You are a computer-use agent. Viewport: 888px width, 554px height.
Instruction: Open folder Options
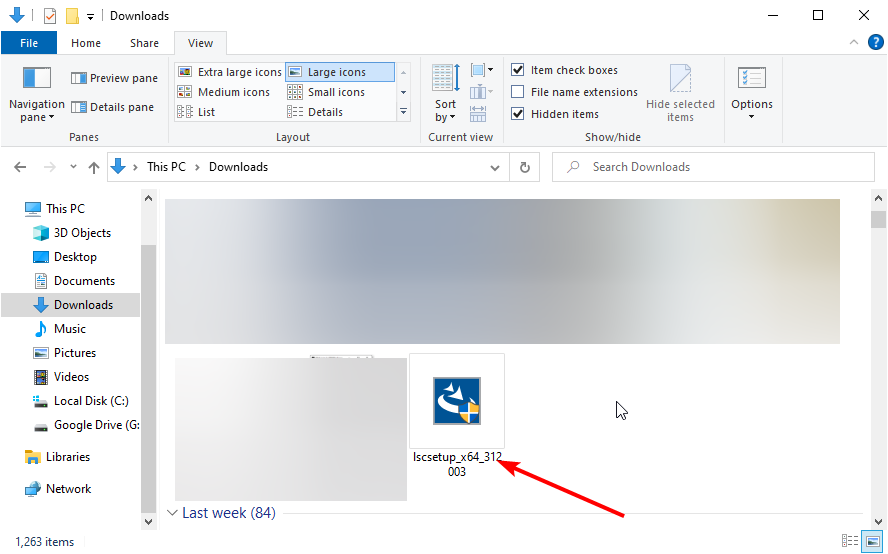coord(752,94)
